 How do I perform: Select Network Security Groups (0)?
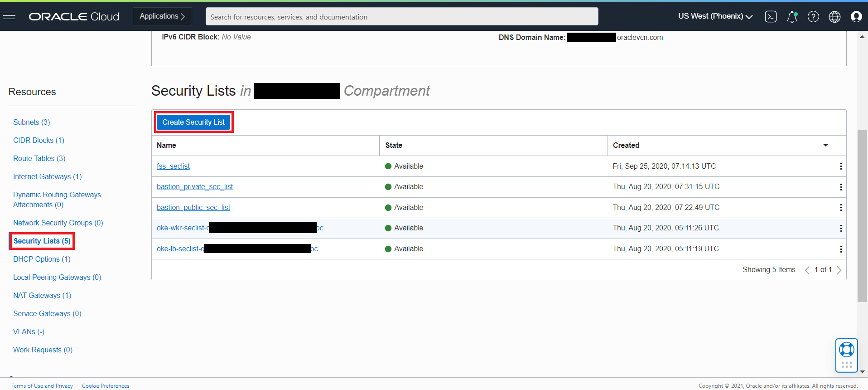[x=58, y=223]
